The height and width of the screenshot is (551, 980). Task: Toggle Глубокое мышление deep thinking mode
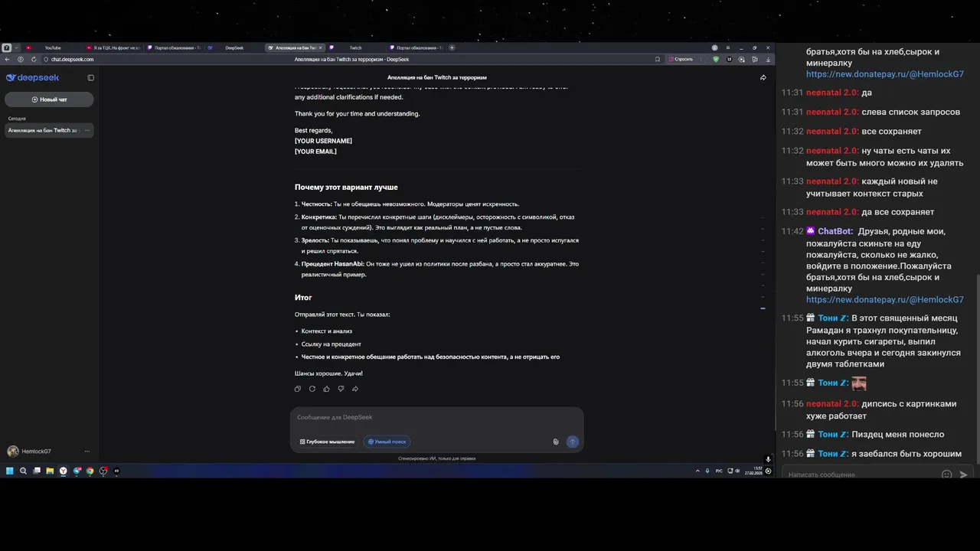[x=327, y=442]
